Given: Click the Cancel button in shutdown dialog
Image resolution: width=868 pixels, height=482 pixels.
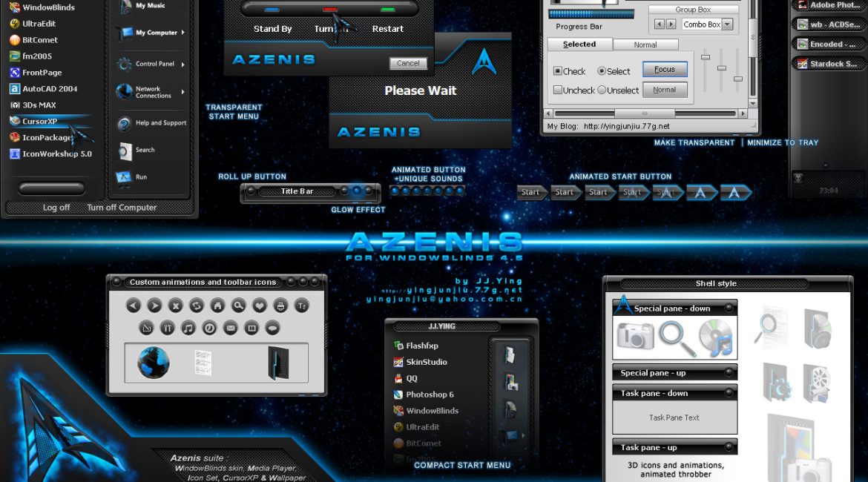Looking at the screenshot, I should click(408, 63).
